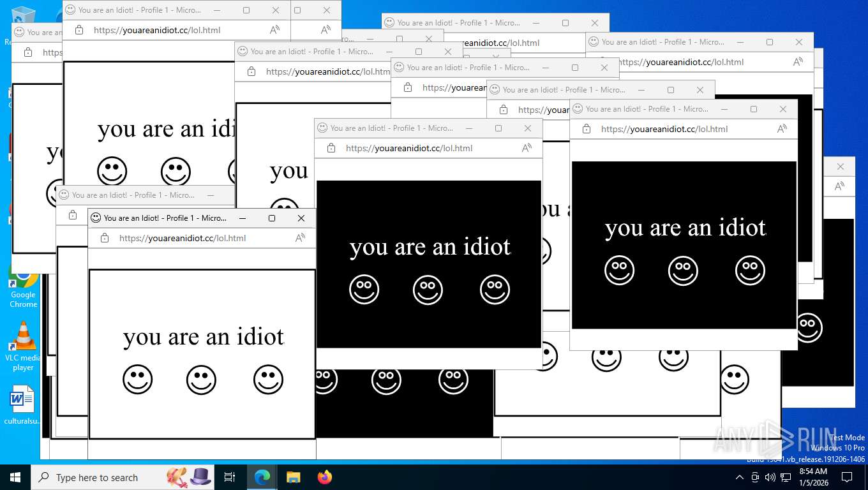Open Task View from taskbar

pos(230,477)
